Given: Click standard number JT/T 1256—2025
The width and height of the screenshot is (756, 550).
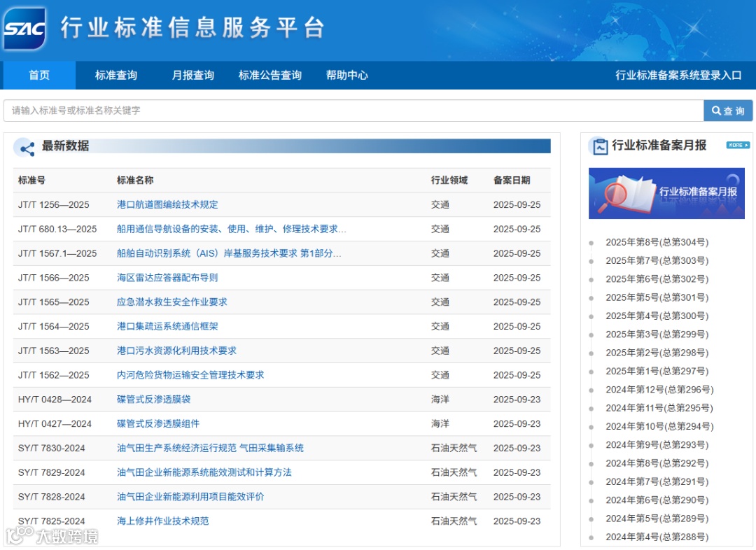Looking at the screenshot, I should click(x=53, y=205).
